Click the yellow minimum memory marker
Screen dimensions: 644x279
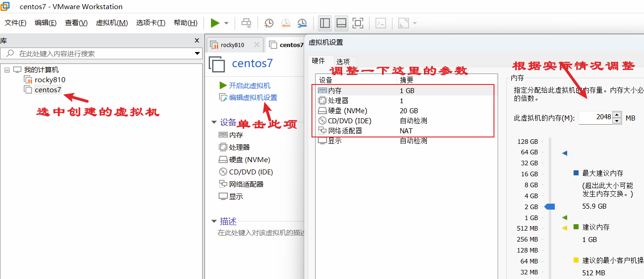point(564,228)
